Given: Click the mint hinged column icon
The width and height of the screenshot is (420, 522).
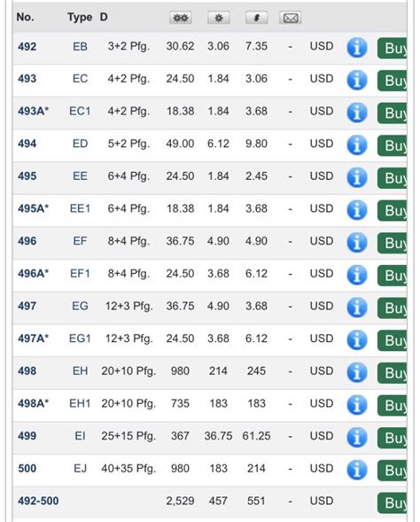Looking at the screenshot, I should pos(218,18).
